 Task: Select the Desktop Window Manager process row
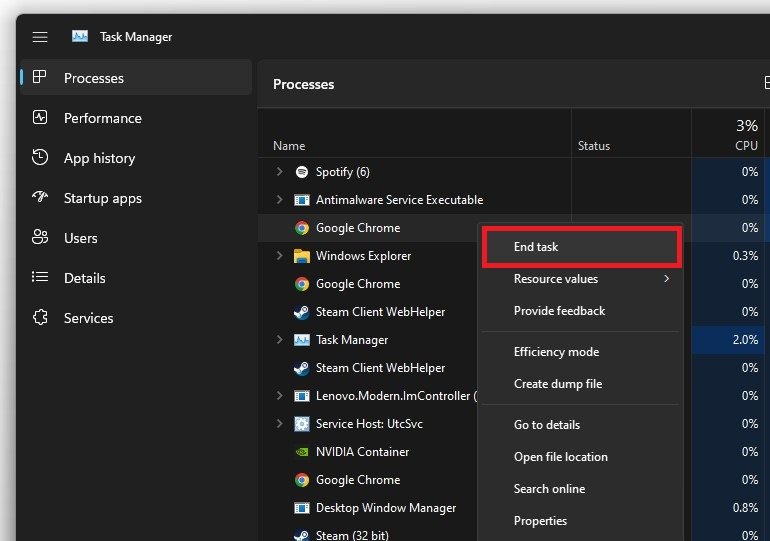(x=385, y=508)
